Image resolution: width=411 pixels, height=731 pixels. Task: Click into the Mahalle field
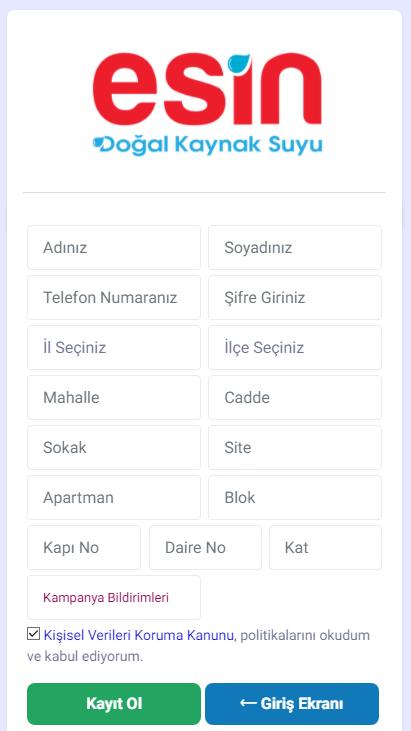click(114, 397)
